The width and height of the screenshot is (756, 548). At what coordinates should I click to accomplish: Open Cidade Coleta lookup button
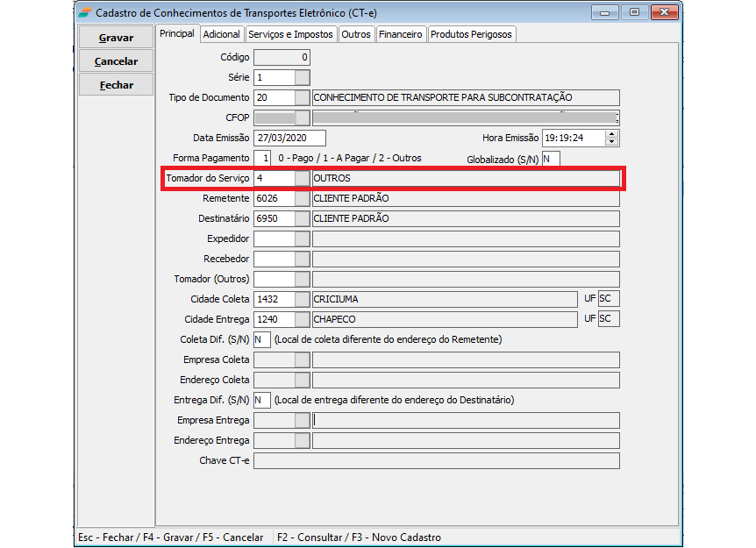pyautogui.click(x=302, y=299)
